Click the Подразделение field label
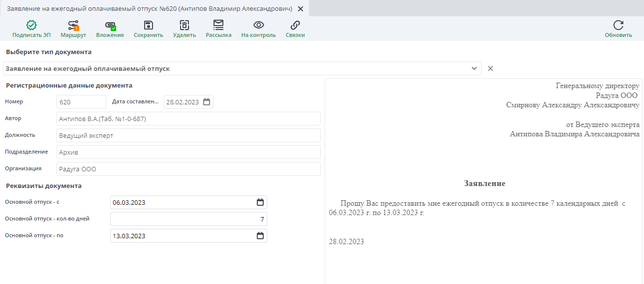This screenshot has height=284, width=644. click(27, 152)
